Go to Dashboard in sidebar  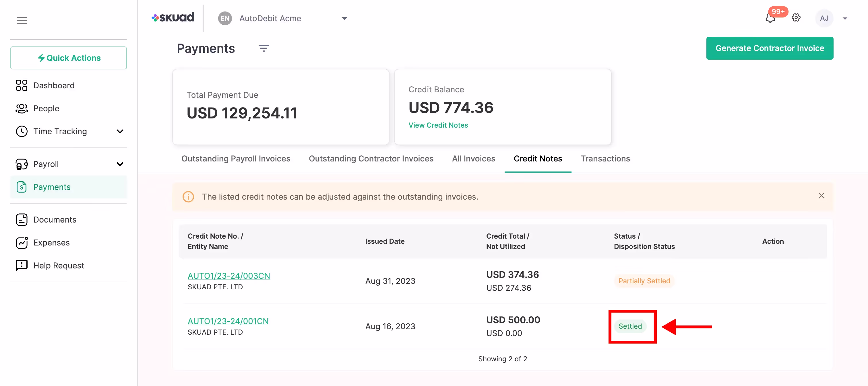point(54,85)
